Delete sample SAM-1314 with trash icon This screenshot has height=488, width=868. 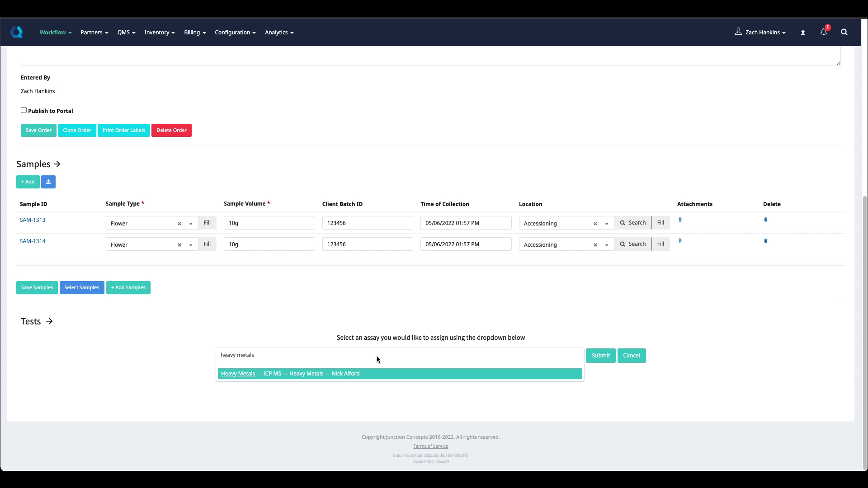coord(765,241)
